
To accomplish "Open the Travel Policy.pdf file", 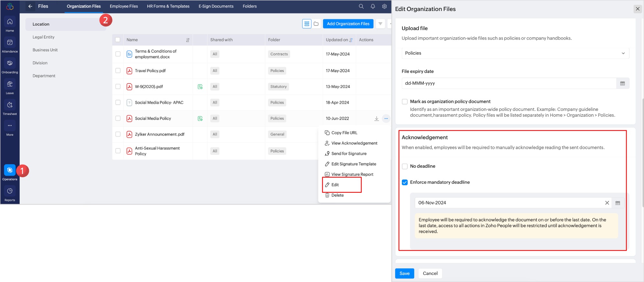I will [x=150, y=71].
